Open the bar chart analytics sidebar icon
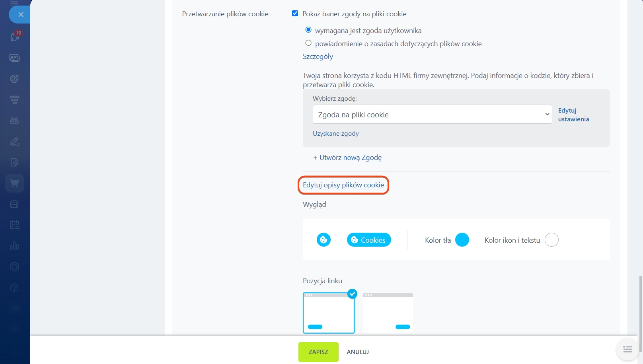This screenshot has height=364, width=643. click(x=15, y=246)
